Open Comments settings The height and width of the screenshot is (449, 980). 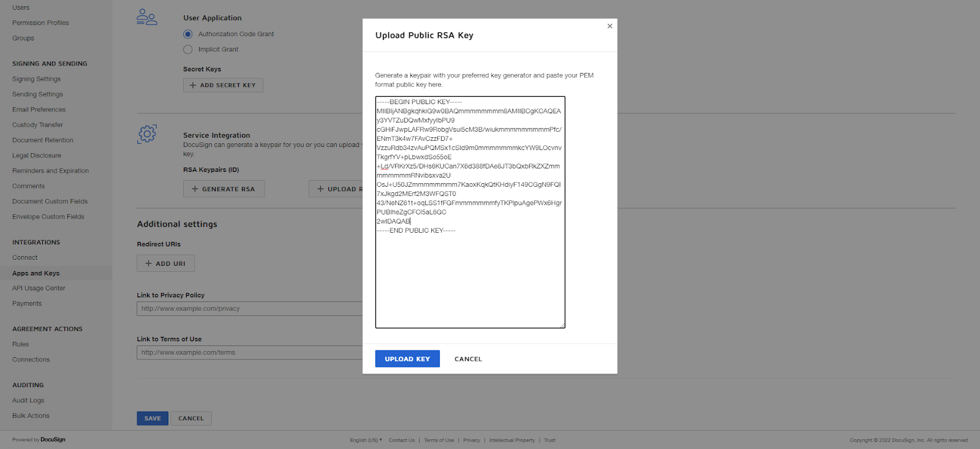(x=28, y=186)
